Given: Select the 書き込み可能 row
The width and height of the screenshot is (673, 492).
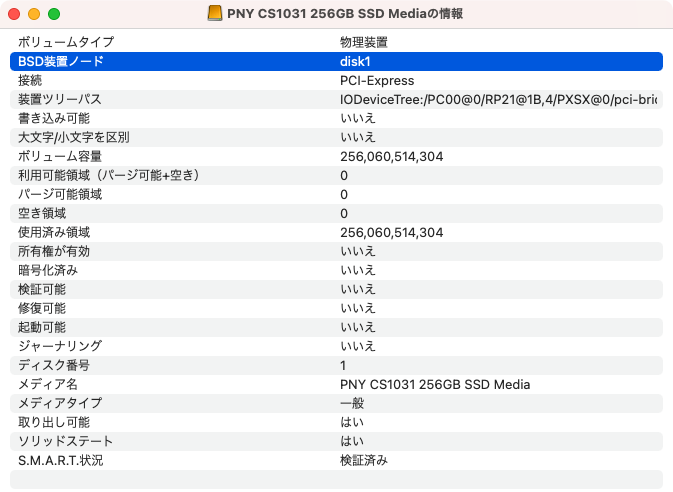Looking at the screenshot, I should (x=336, y=118).
